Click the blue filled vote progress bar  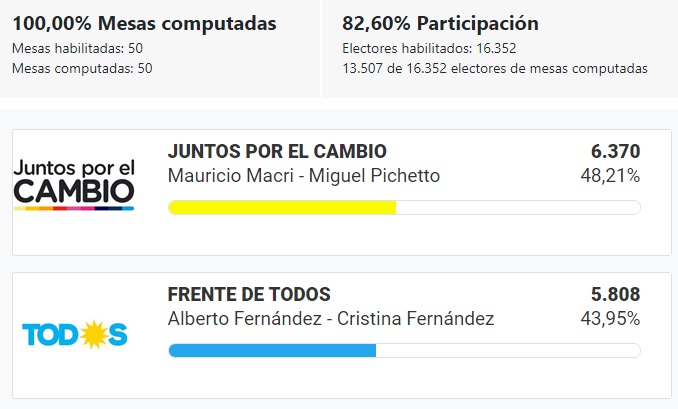point(272,351)
